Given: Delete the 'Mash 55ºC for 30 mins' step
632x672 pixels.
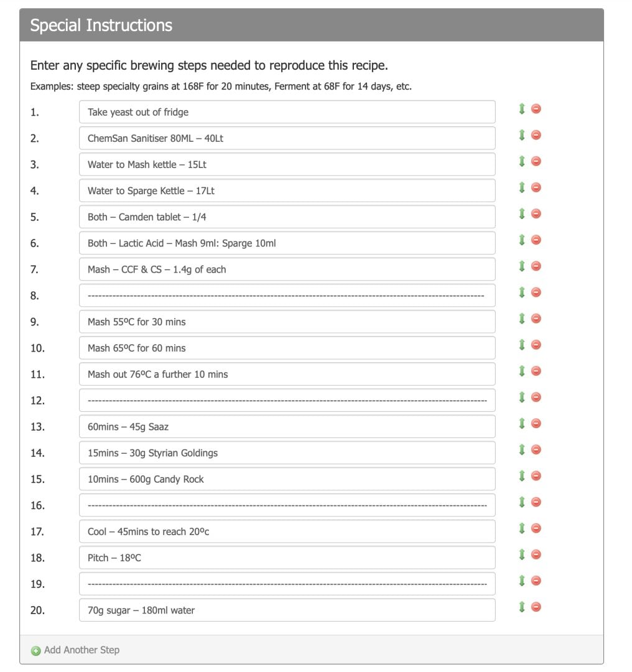Looking at the screenshot, I should coord(536,319).
